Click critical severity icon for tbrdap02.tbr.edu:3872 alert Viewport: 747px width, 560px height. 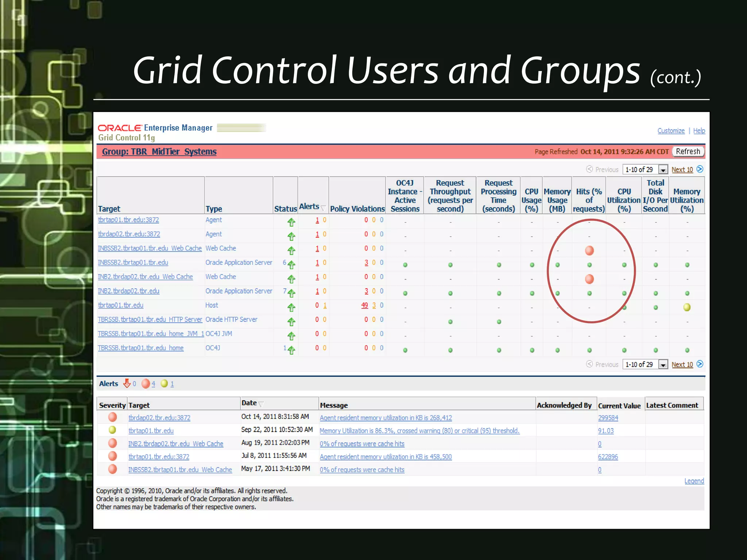[113, 417]
